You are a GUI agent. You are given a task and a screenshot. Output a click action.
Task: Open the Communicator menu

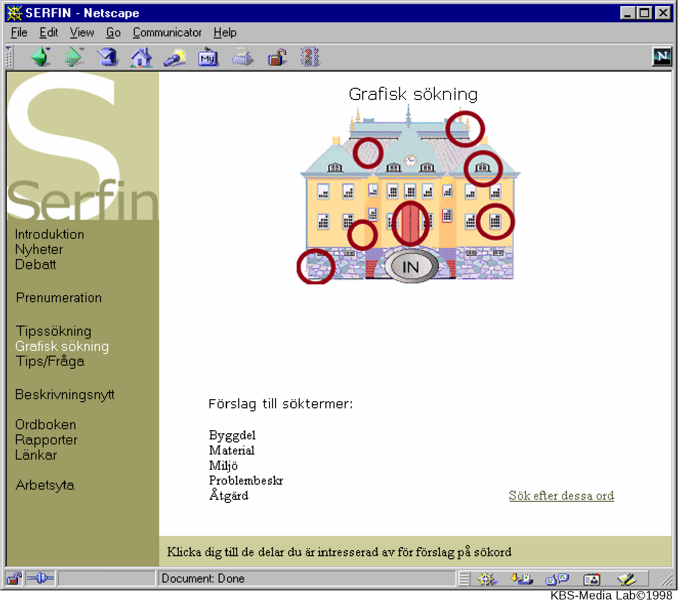click(x=167, y=32)
